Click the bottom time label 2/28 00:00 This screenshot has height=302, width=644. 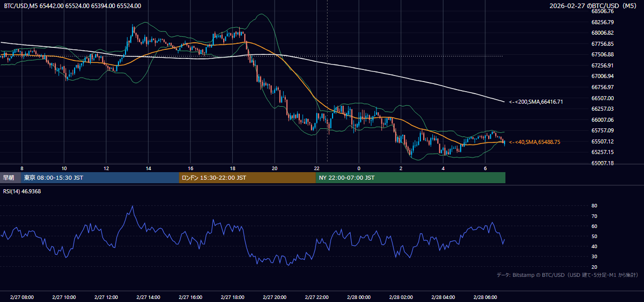click(359, 297)
